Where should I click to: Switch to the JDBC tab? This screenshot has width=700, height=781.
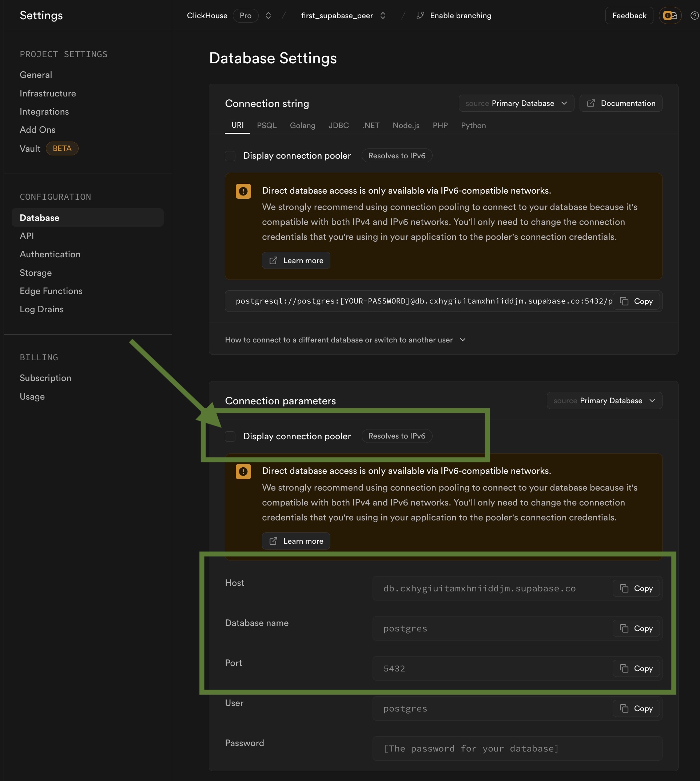[338, 126]
